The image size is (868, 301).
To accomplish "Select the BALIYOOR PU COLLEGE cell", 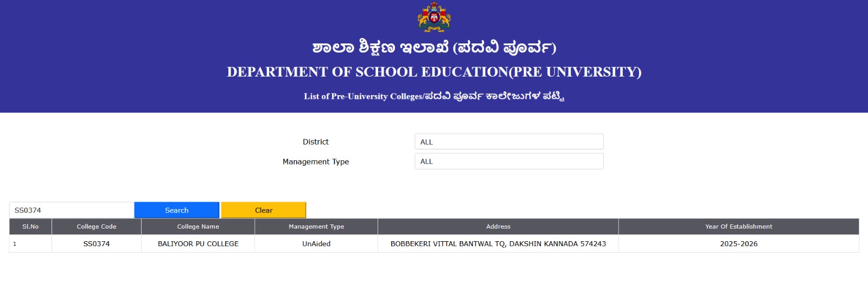I will pyautogui.click(x=198, y=244).
